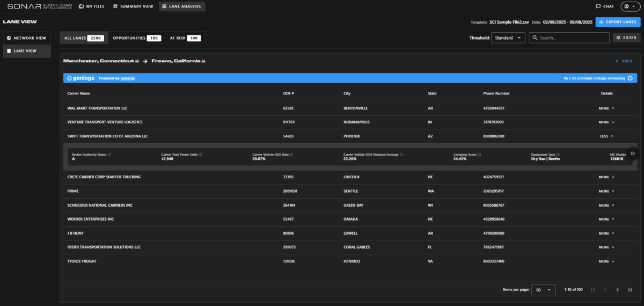Screen dimensions: 644x306
Task: Click the DOT # column header
Action: click(289, 93)
